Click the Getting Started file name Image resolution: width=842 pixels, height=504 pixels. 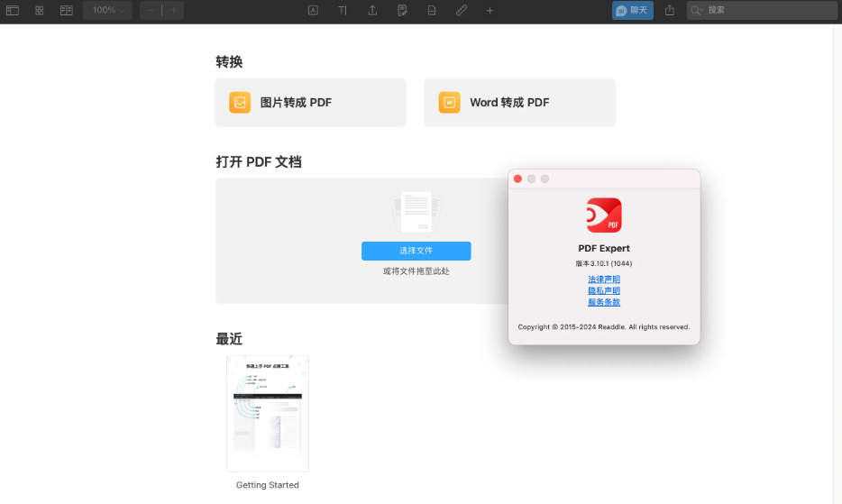pyautogui.click(x=268, y=485)
